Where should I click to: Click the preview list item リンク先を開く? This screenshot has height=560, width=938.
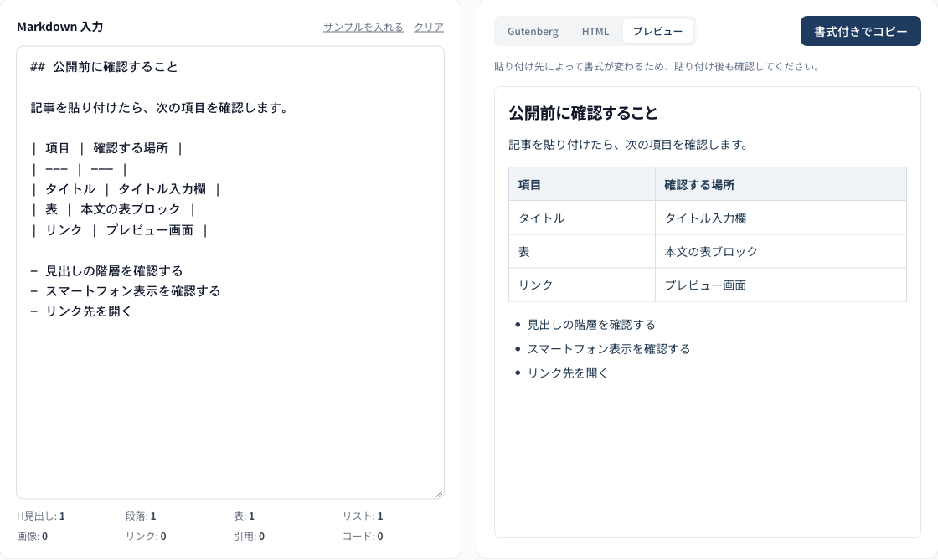coord(567,372)
